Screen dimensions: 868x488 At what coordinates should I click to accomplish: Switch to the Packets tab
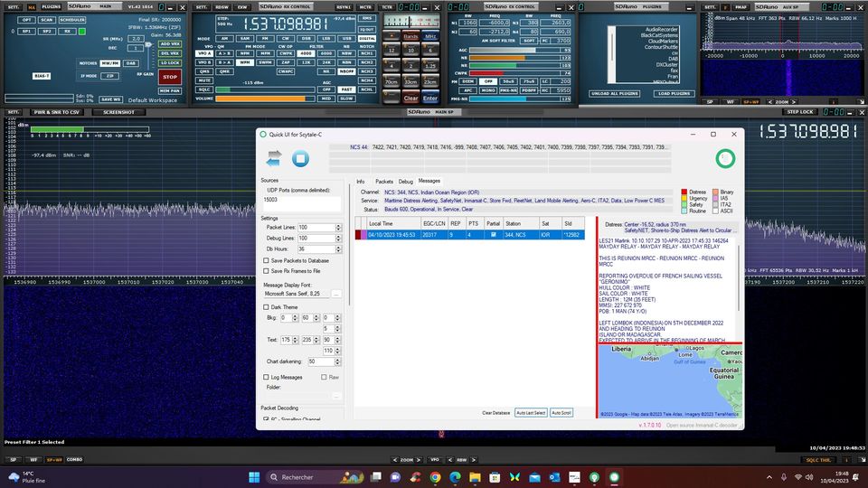coord(384,181)
